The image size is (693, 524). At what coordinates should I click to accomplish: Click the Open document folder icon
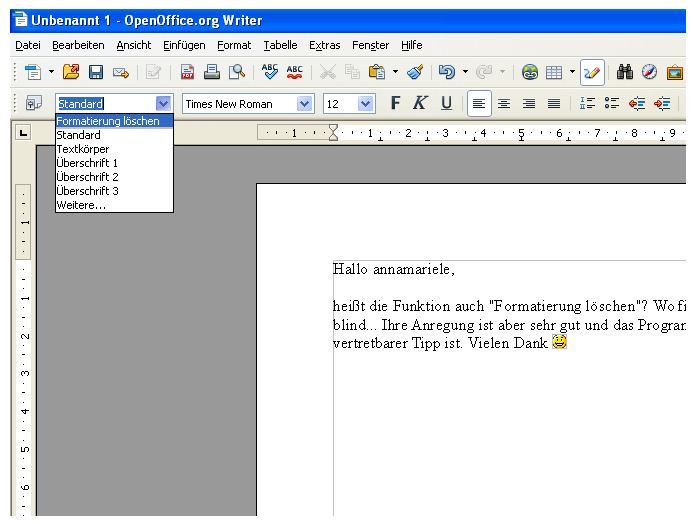point(70,72)
